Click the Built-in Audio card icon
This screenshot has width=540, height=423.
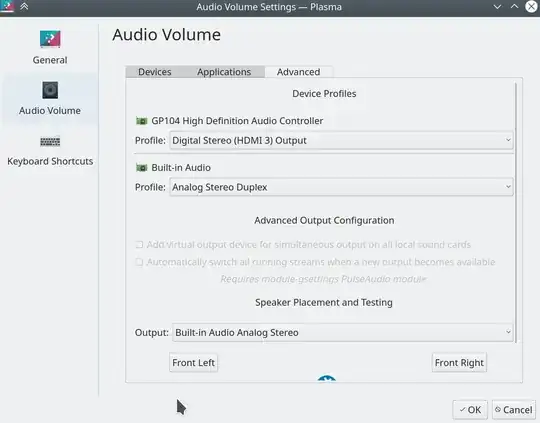(142, 168)
